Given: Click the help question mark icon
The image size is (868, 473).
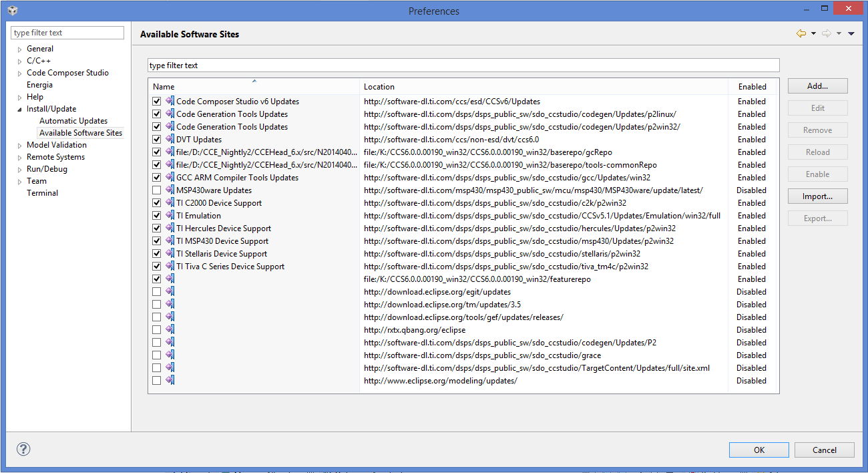Looking at the screenshot, I should (23, 449).
